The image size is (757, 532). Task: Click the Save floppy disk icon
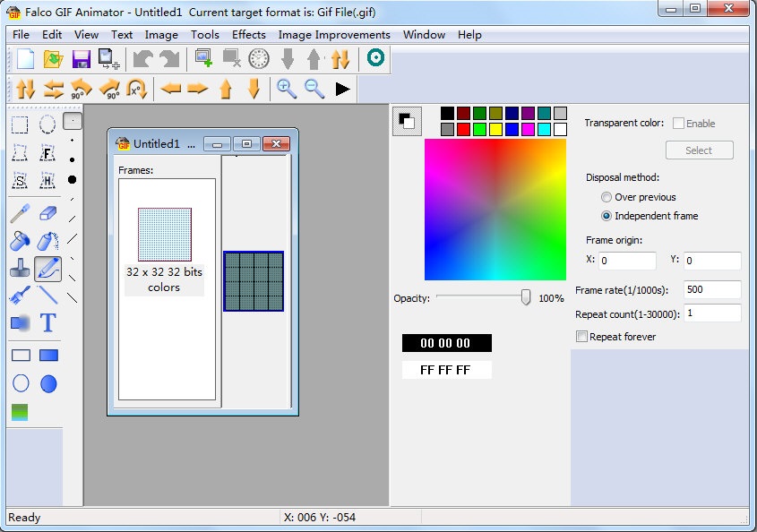pyautogui.click(x=82, y=59)
